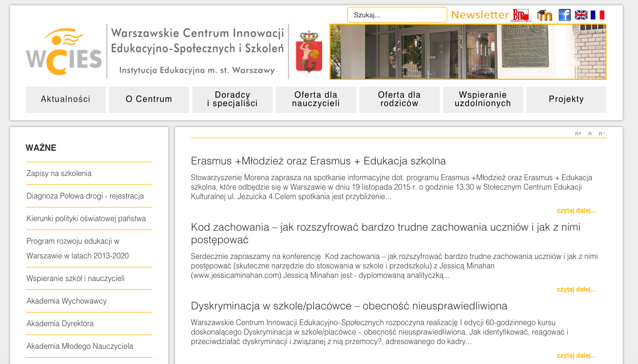
Task: Select Oferta dla nauczycieli menu
Action: (316, 99)
